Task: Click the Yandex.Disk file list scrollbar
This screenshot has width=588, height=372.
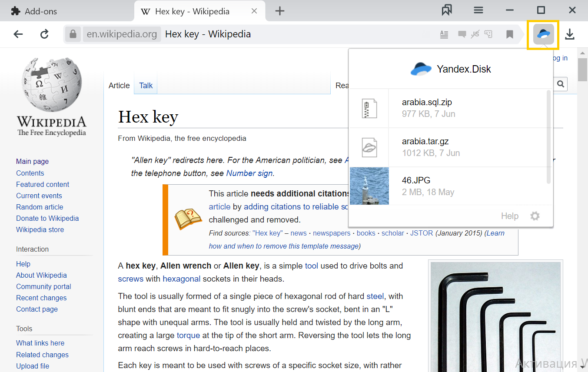Action: tap(548, 137)
